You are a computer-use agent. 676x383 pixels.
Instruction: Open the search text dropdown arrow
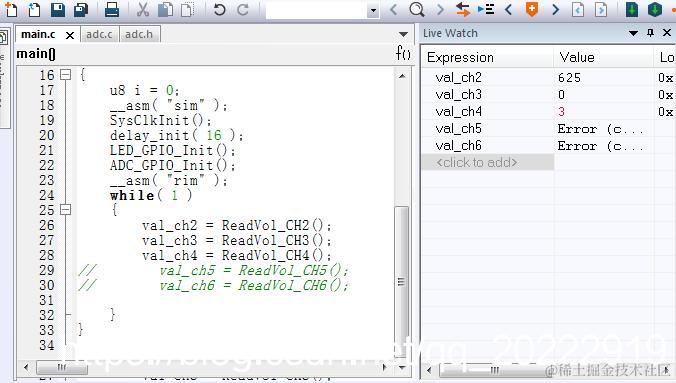[373, 10]
